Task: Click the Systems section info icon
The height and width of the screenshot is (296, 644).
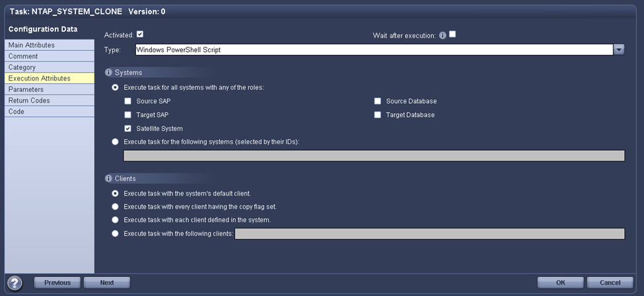Action: click(109, 73)
